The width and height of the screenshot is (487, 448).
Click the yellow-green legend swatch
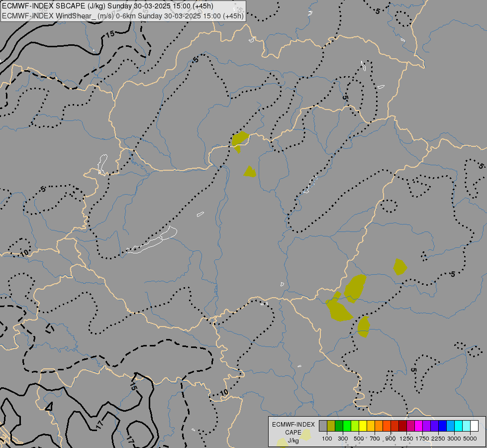tap(355, 426)
